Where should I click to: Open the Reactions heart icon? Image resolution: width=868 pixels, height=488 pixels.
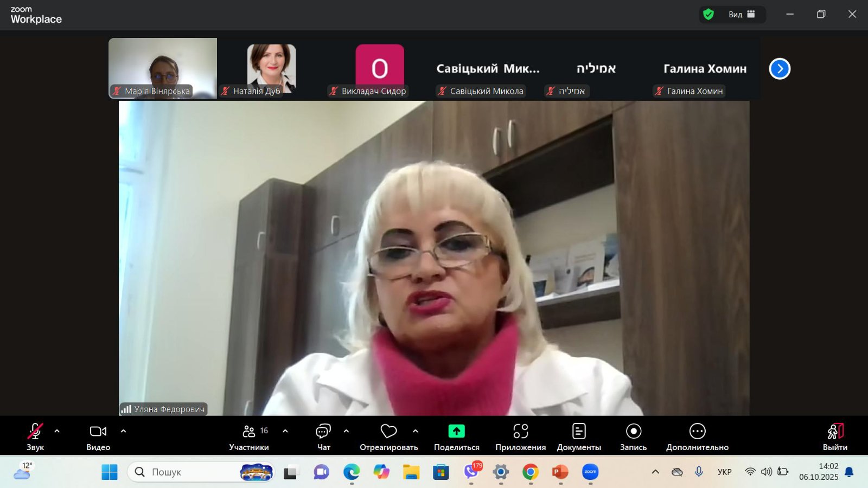[388, 431]
